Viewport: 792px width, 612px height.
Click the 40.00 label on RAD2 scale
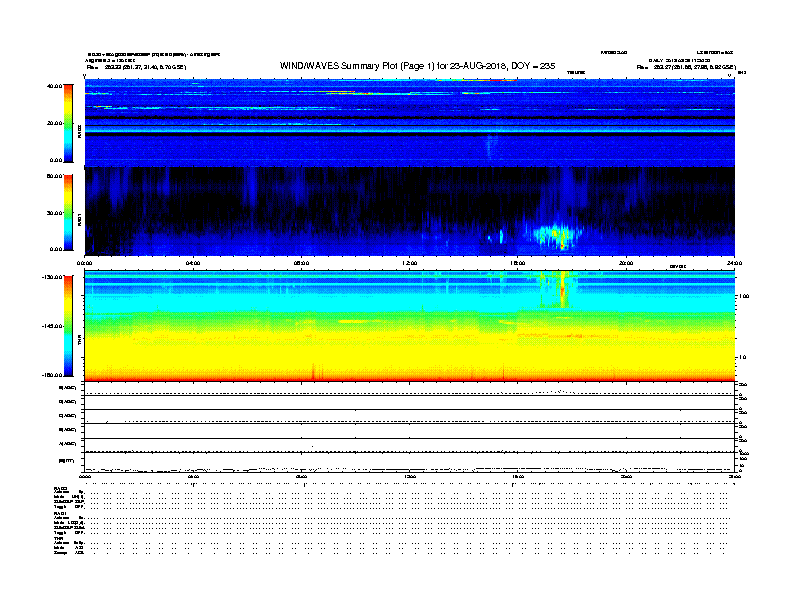point(55,86)
